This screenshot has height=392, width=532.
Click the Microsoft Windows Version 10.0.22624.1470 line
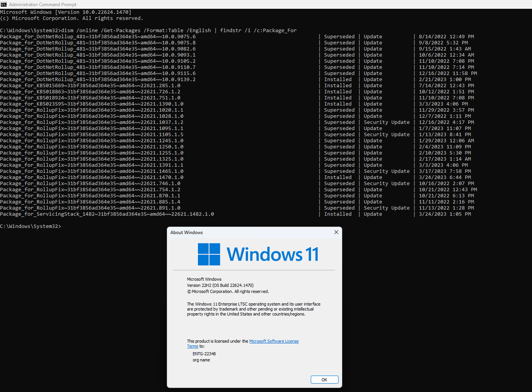click(x=66, y=12)
